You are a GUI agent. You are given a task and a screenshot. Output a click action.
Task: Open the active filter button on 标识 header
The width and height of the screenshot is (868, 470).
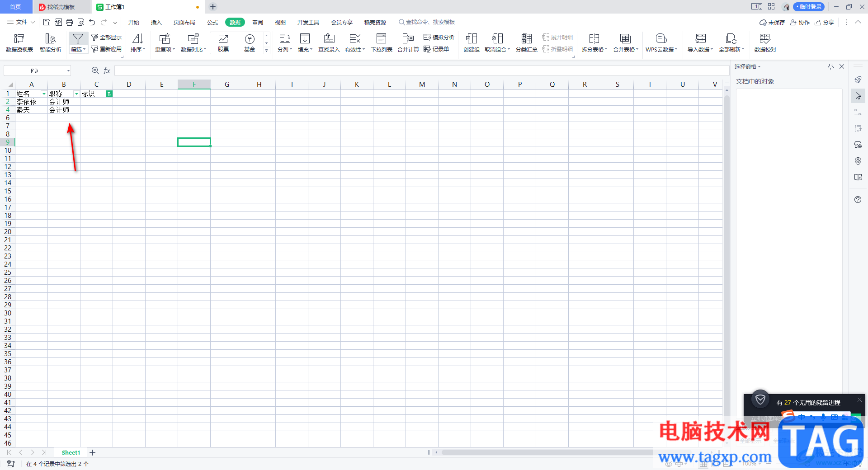(x=109, y=94)
